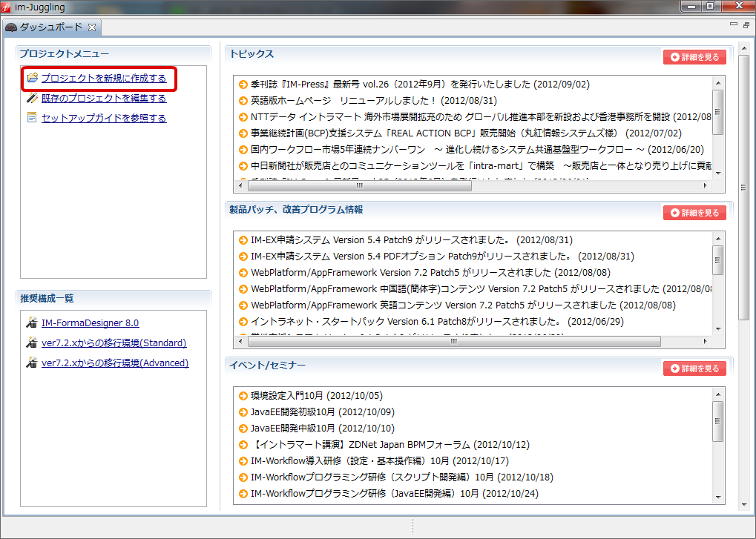Open event 環境設定入門10月
The width and height of the screenshot is (756, 539).
point(317,395)
